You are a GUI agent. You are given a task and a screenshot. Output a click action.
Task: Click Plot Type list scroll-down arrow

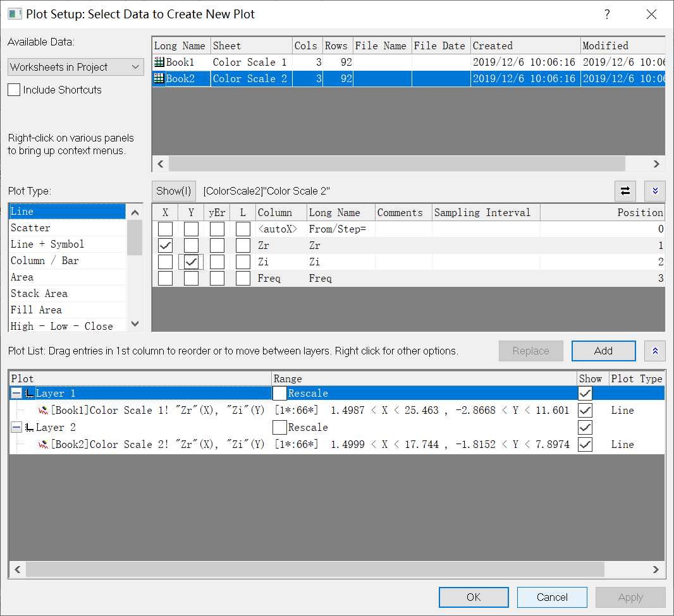coord(135,324)
